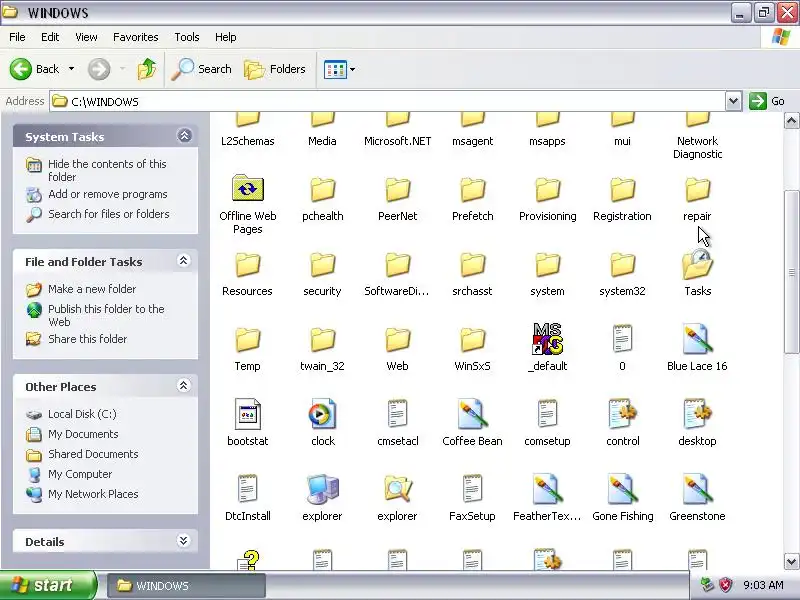Click the vertical scrollbar thumb

tap(791, 272)
